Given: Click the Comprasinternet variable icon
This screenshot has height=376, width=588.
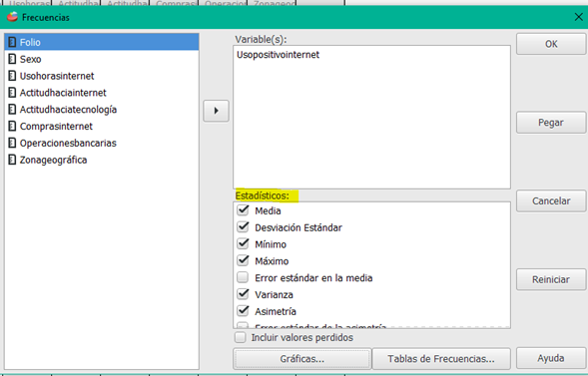Looking at the screenshot, I should coord(12,127).
